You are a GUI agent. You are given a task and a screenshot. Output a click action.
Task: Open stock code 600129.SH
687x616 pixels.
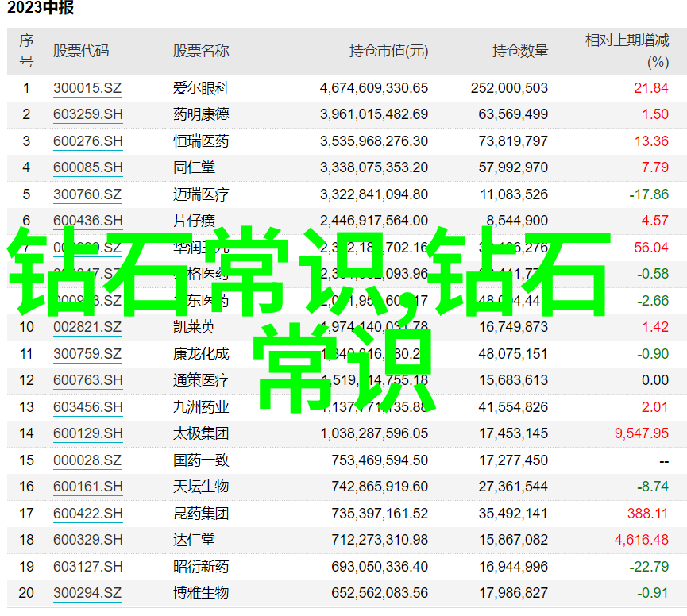[87, 433]
